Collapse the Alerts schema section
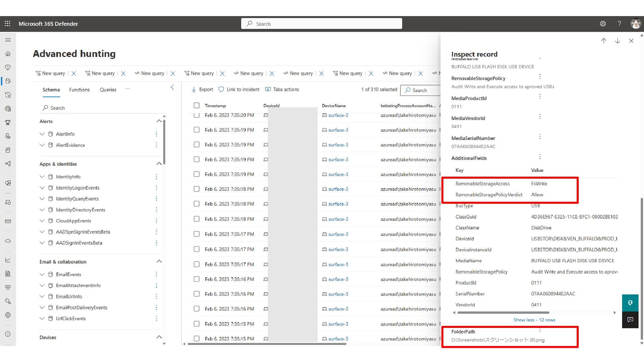This screenshot has height=362, width=644. click(159, 121)
